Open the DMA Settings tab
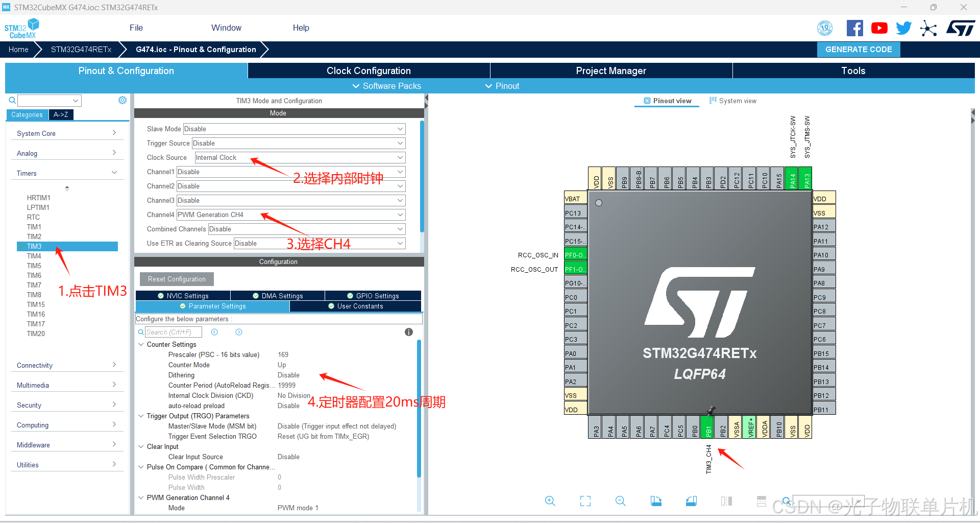Viewport: 980px width, 523px height. click(x=278, y=296)
